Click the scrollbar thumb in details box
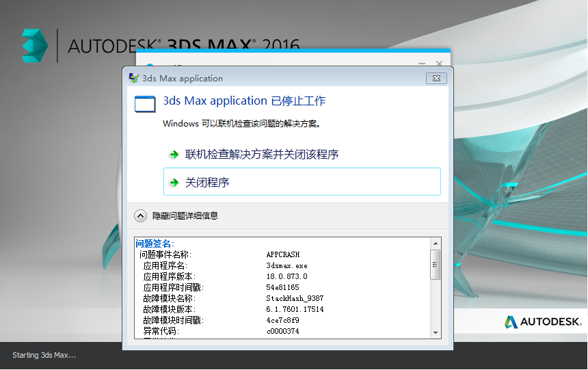588x370 pixels. [436, 265]
